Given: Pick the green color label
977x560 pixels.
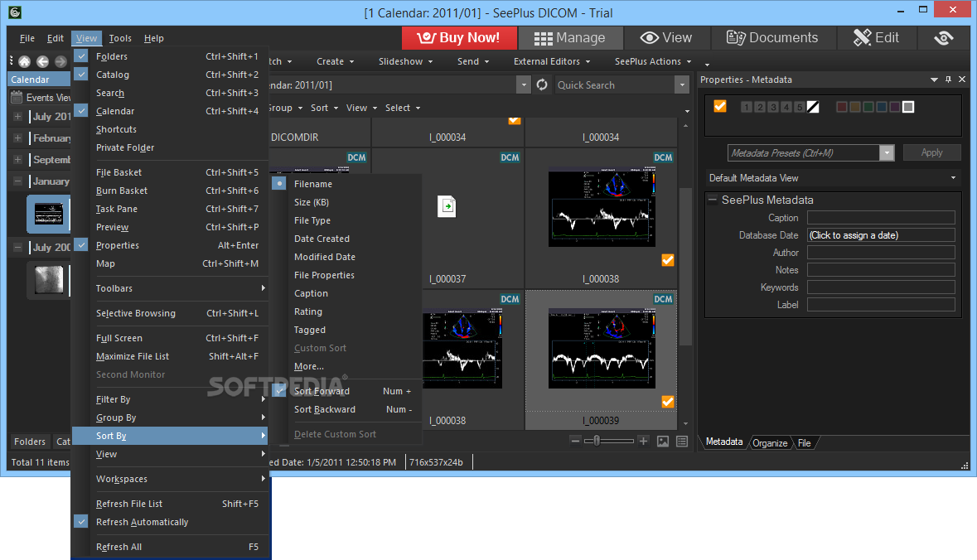Looking at the screenshot, I should tap(868, 107).
